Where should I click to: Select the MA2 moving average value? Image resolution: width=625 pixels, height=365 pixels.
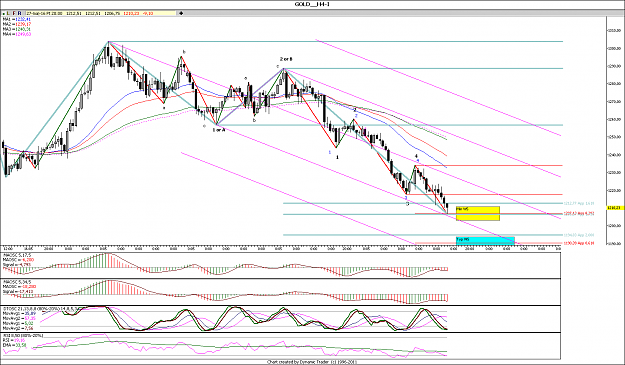point(23,24)
